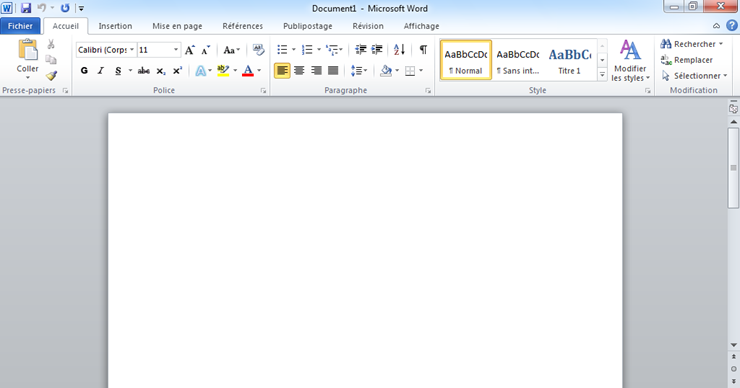740x388 pixels.
Task: Click the select browse object circle button
Action: tap(733, 369)
